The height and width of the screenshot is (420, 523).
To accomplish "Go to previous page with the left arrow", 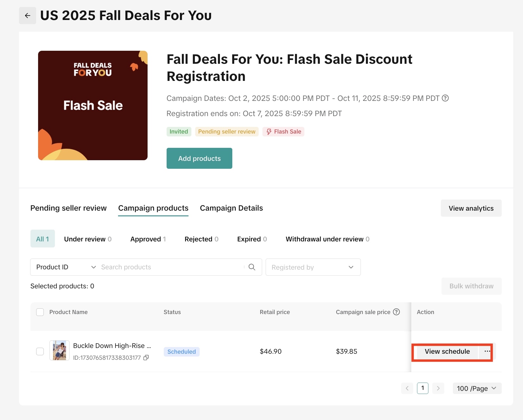I will [x=407, y=388].
